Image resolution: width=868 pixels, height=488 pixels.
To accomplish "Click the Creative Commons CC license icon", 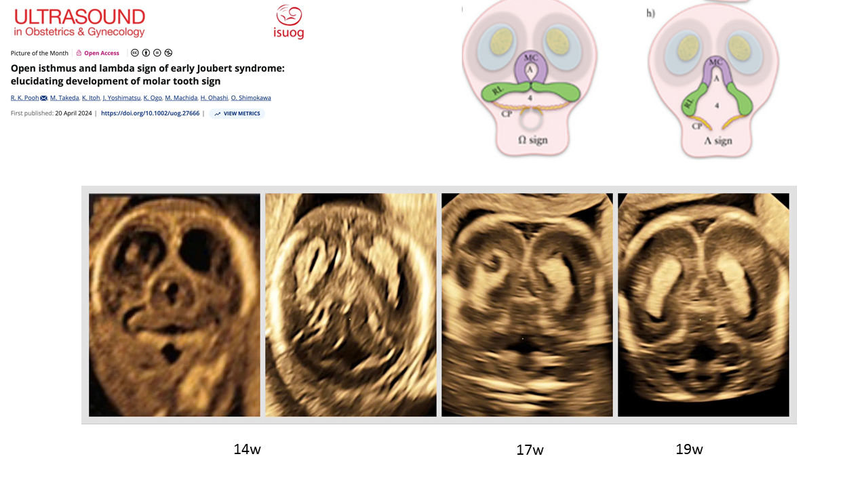I will click(x=135, y=53).
